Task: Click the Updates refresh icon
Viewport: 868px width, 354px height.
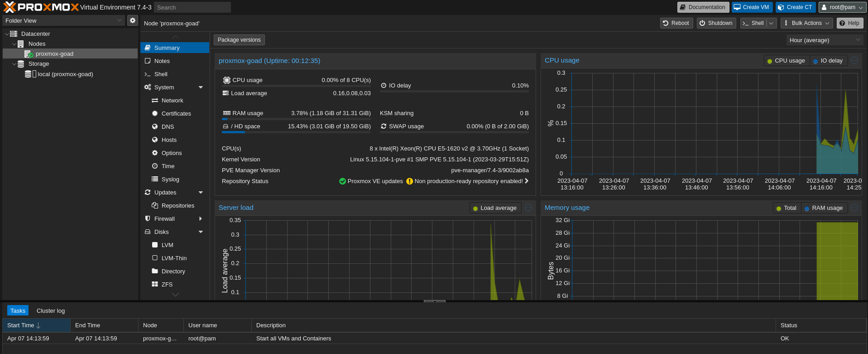Action: (x=148, y=192)
